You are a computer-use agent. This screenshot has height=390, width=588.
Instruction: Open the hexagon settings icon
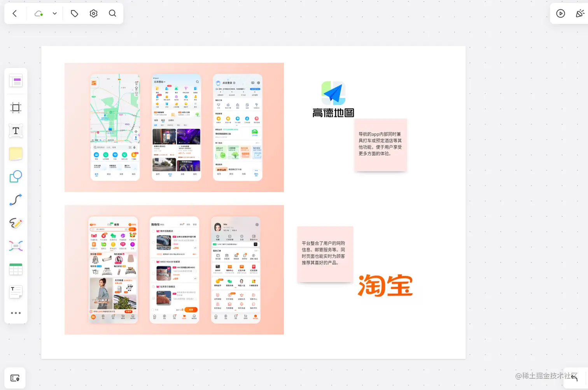93,14
